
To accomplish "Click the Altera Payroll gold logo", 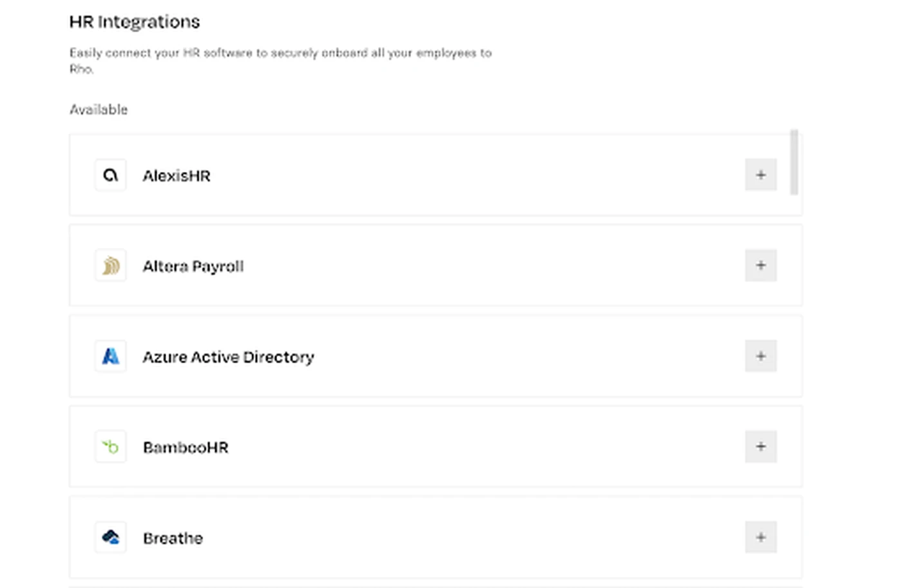I will (110, 265).
